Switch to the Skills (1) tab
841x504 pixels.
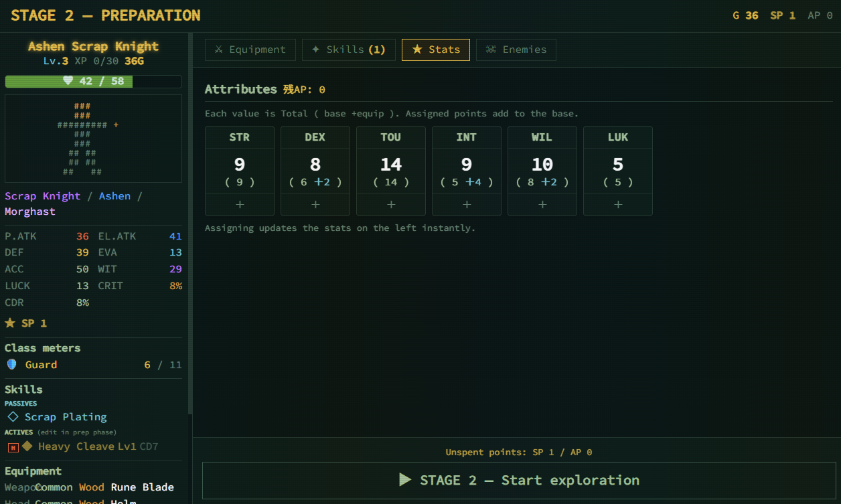tap(348, 50)
